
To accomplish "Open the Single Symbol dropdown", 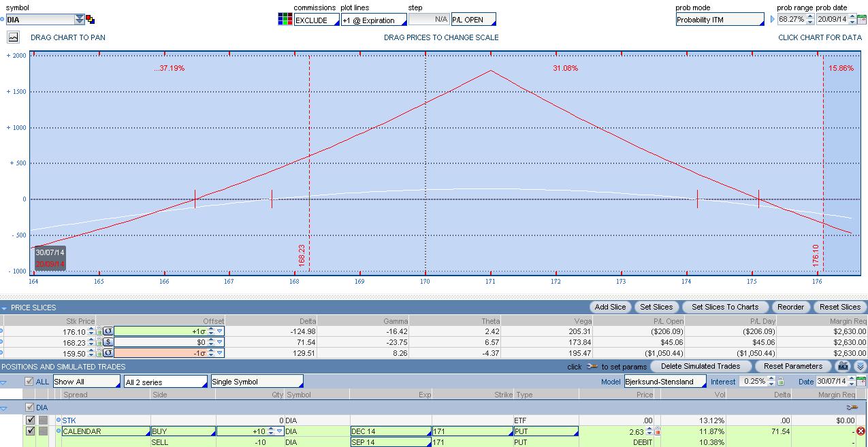I will tap(257, 382).
